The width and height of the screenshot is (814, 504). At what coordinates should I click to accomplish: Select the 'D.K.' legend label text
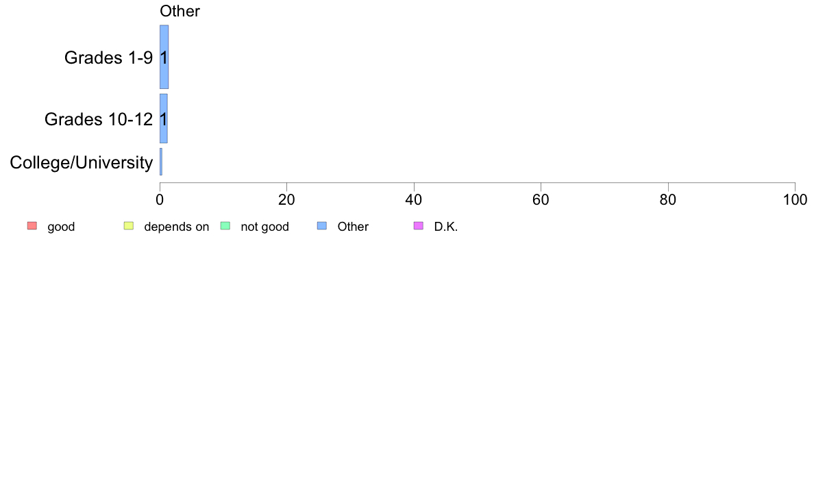[445, 227]
